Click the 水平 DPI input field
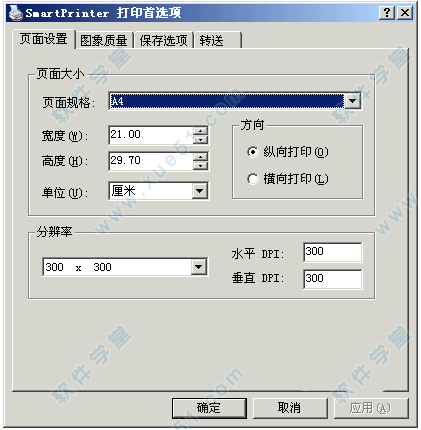 [332, 252]
